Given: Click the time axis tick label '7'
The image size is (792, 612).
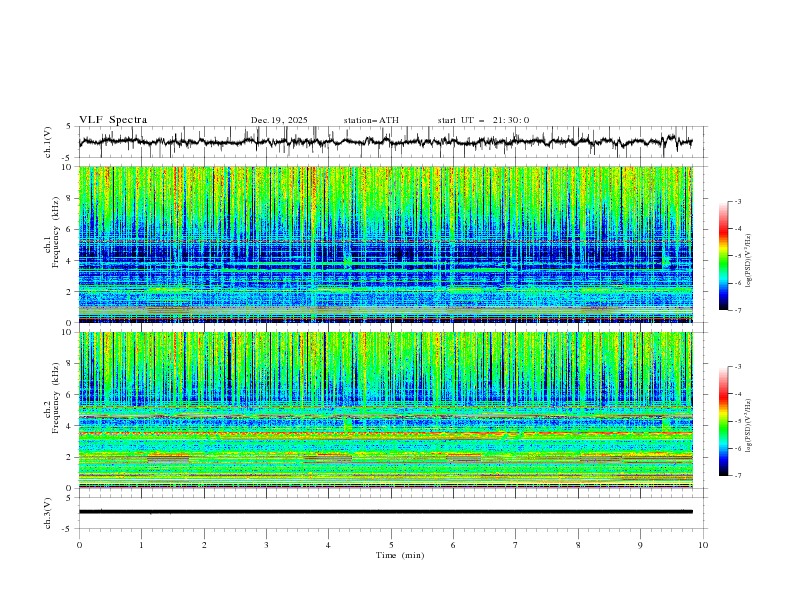Looking at the screenshot, I should click(516, 545).
